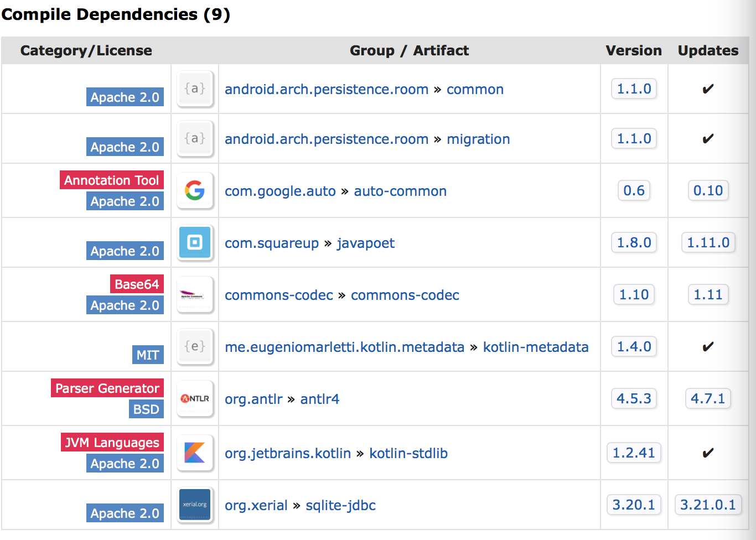Select javapoet version 1.8.0
Image resolution: width=756 pixels, height=540 pixels.
[634, 243]
